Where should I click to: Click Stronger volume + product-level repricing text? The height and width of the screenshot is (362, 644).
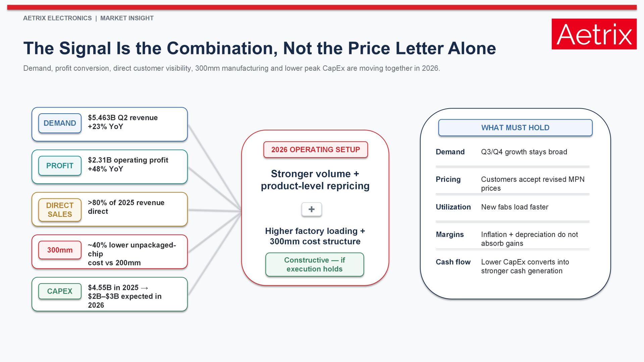[315, 180]
